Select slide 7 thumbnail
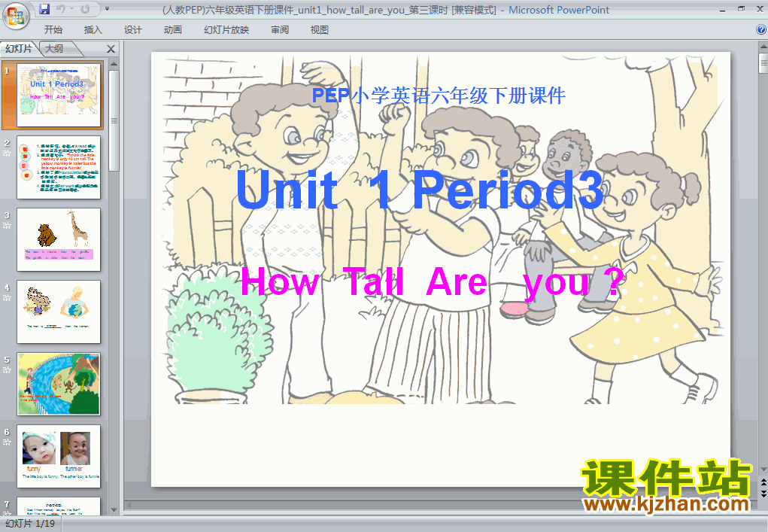 [59, 506]
